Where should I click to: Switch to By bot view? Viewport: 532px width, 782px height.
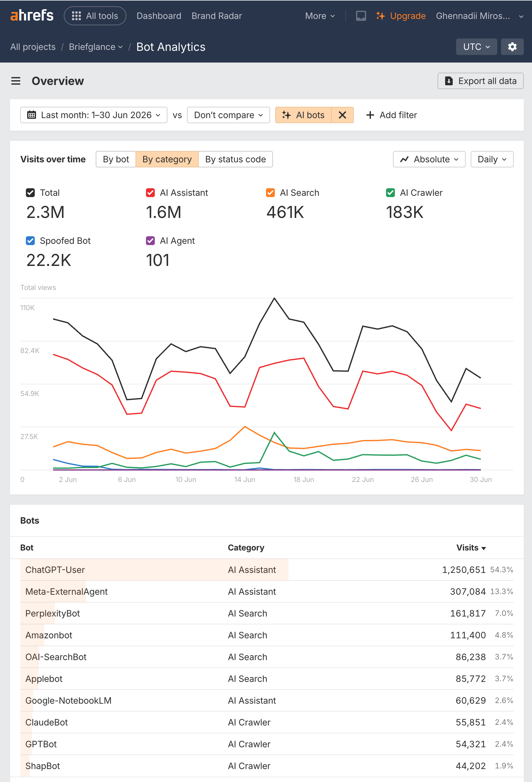click(116, 159)
